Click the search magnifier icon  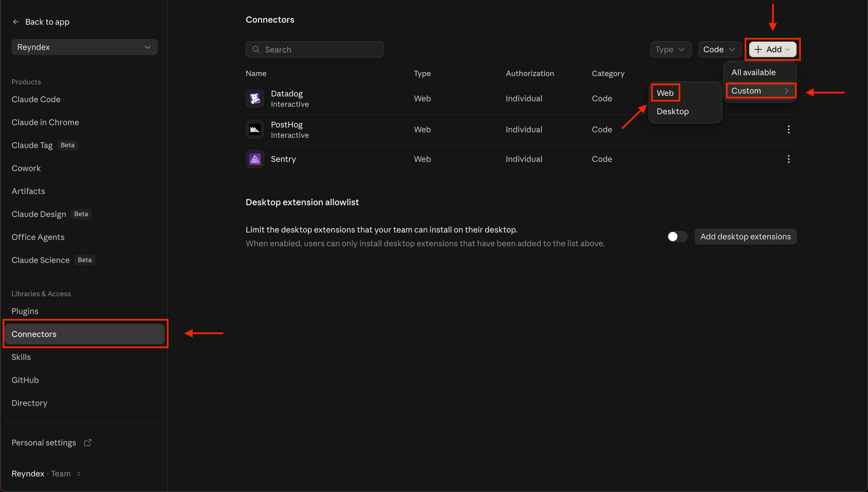(256, 50)
